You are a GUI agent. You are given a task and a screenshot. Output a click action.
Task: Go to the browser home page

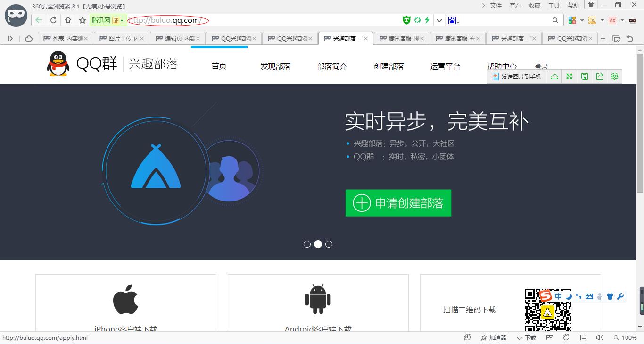[x=68, y=20]
